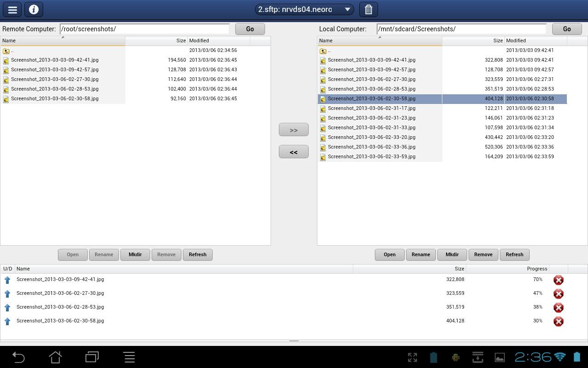This screenshot has width=588, height=368.
Task: Click local panel Open button
Action: tap(390, 254)
